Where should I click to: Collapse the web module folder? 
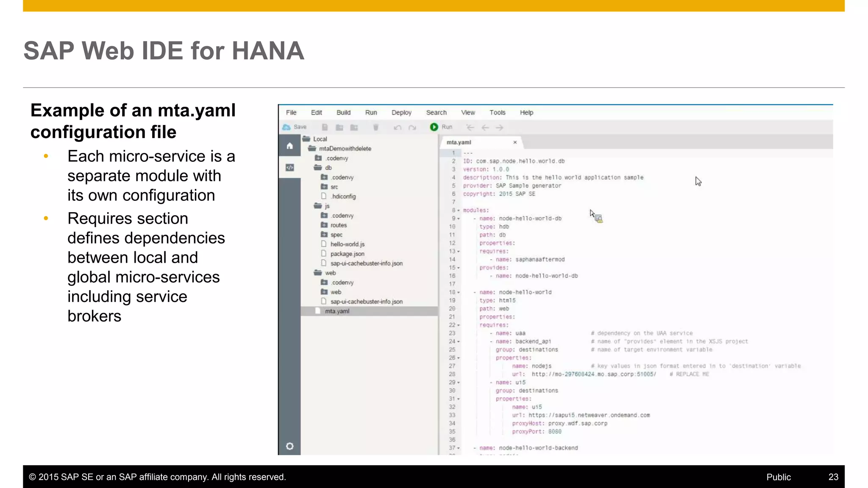click(x=318, y=273)
